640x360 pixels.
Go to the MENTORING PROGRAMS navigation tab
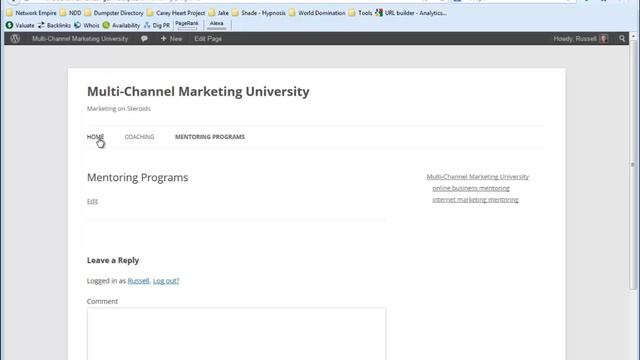[x=210, y=137]
